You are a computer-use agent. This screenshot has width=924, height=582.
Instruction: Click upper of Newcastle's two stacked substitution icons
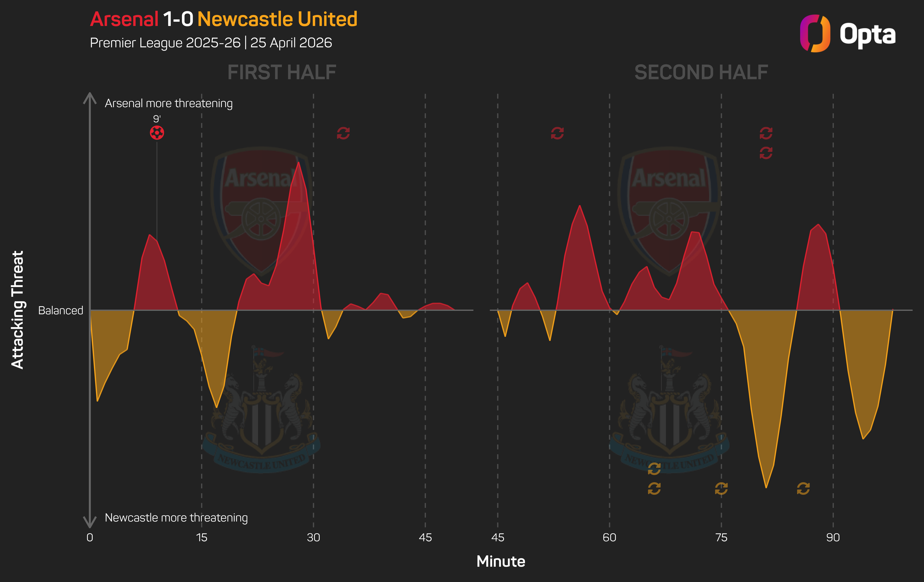coord(654,468)
